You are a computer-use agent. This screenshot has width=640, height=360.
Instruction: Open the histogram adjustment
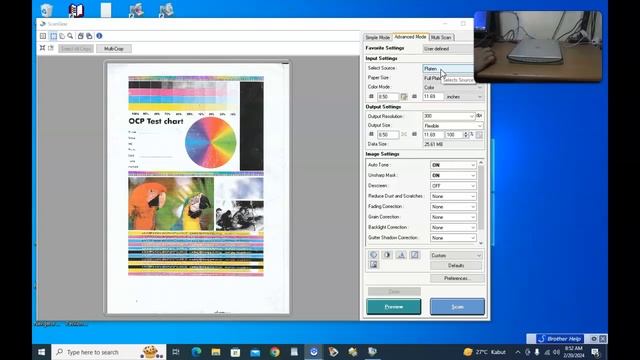(401, 255)
